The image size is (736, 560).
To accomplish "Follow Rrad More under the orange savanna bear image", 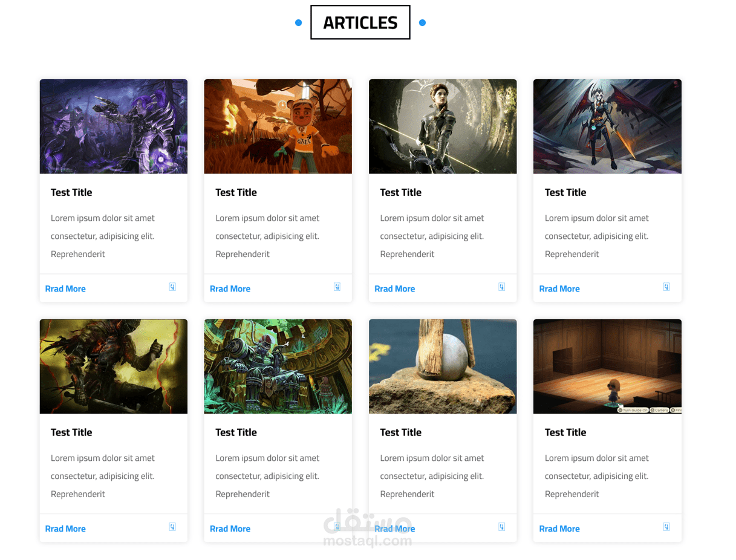I will tap(230, 288).
